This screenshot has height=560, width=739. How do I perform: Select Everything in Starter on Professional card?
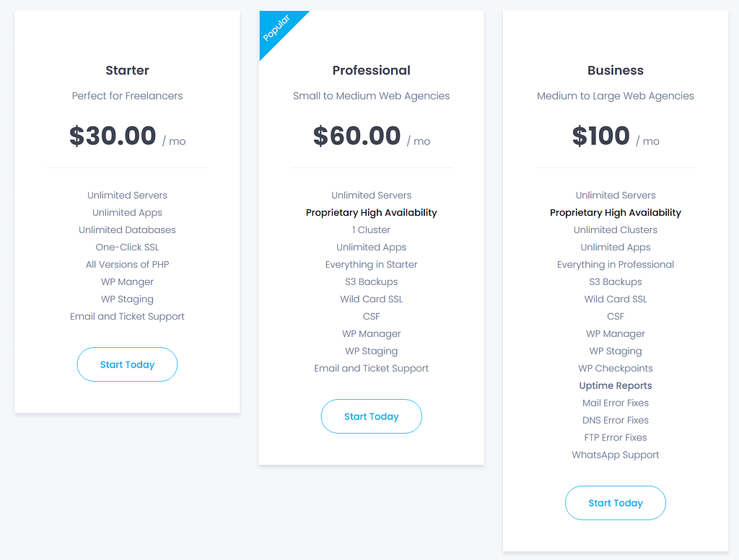pos(371,264)
